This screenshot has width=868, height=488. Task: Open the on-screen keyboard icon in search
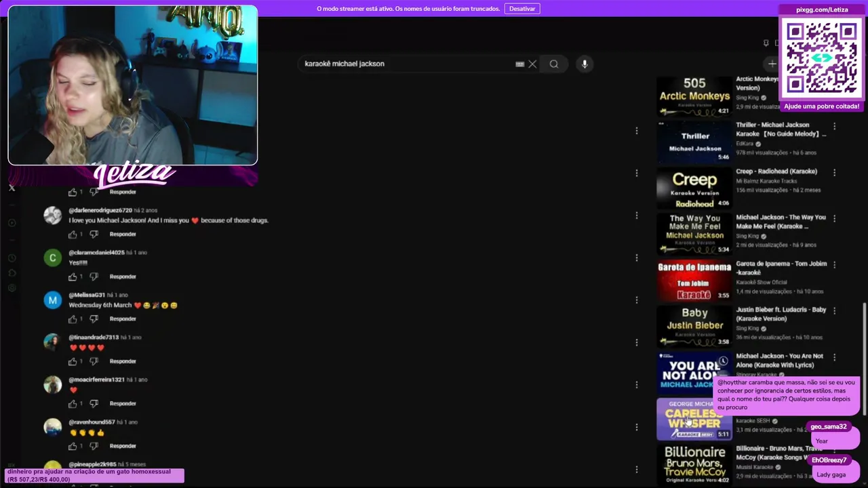(x=519, y=64)
